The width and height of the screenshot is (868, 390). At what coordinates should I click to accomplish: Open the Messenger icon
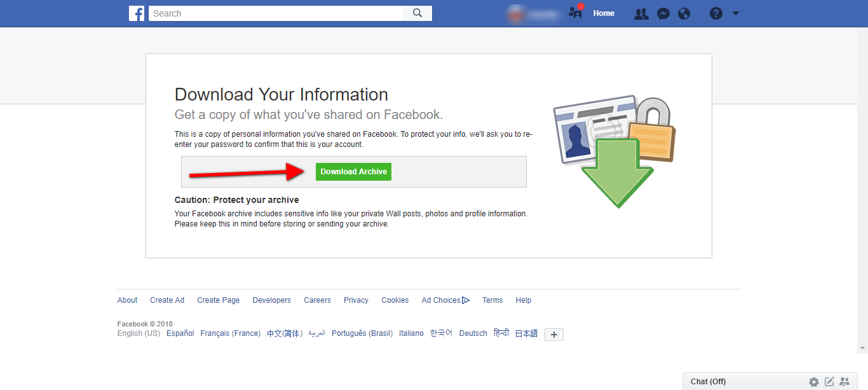(663, 13)
